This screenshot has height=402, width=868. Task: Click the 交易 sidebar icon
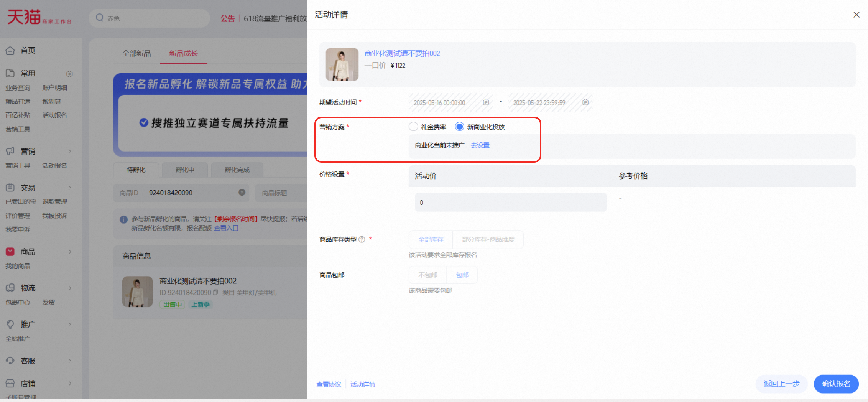[10, 188]
